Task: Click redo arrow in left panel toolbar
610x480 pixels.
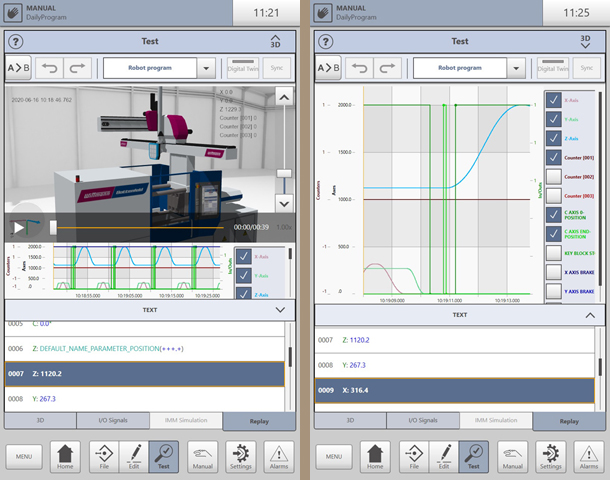Action: click(77, 68)
